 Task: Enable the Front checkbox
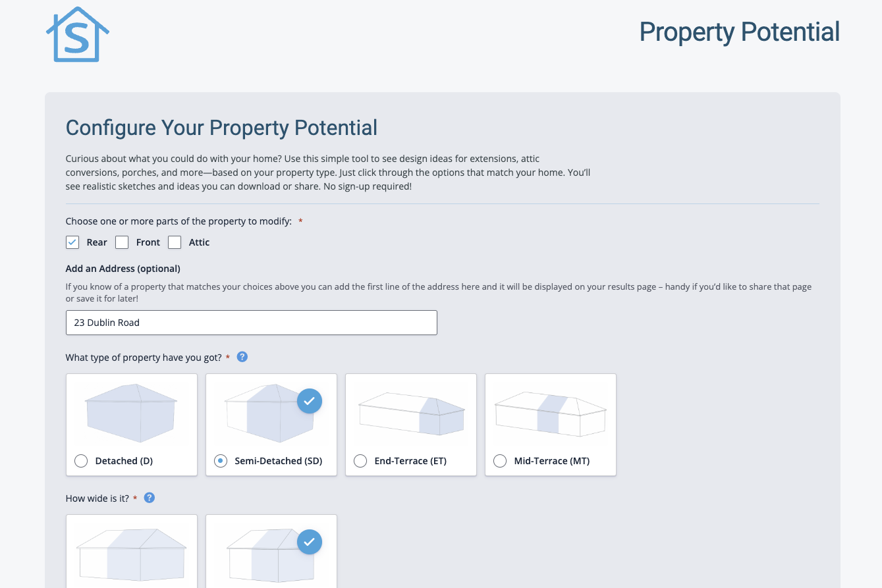122,242
